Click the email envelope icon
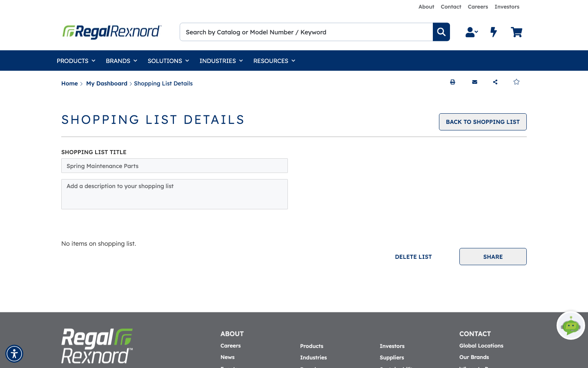The height and width of the screenshot is (368, 588). 474,82
